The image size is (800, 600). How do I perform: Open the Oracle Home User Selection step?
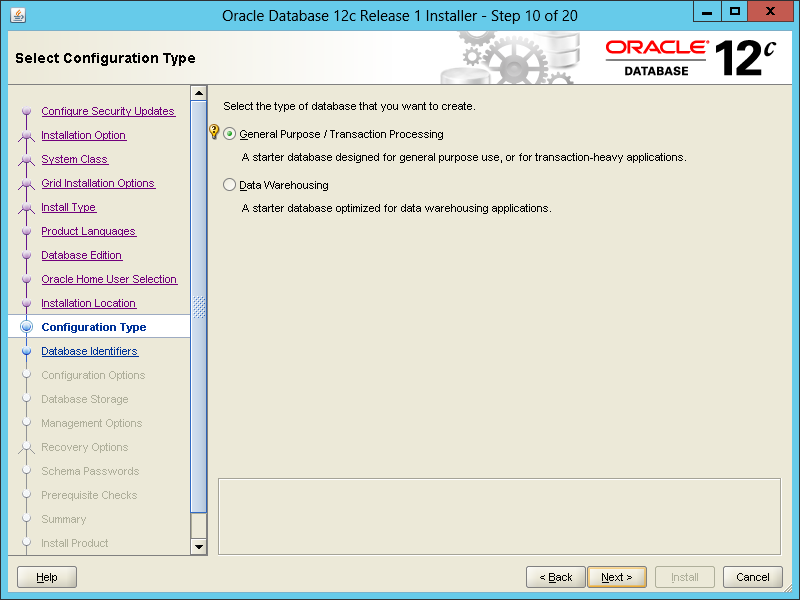[x=109, y=279]
